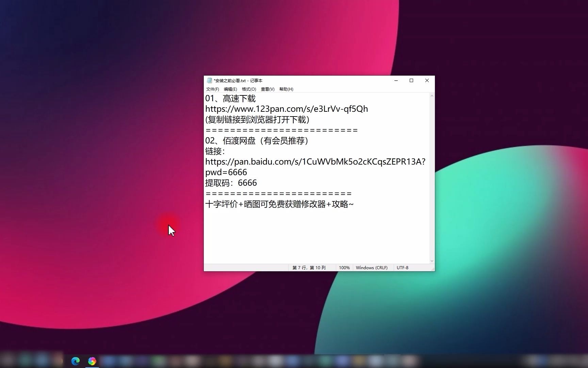
Task: Click the Notepad icon in the title bar
Action: pyautogui.click(x=209, y=81)
